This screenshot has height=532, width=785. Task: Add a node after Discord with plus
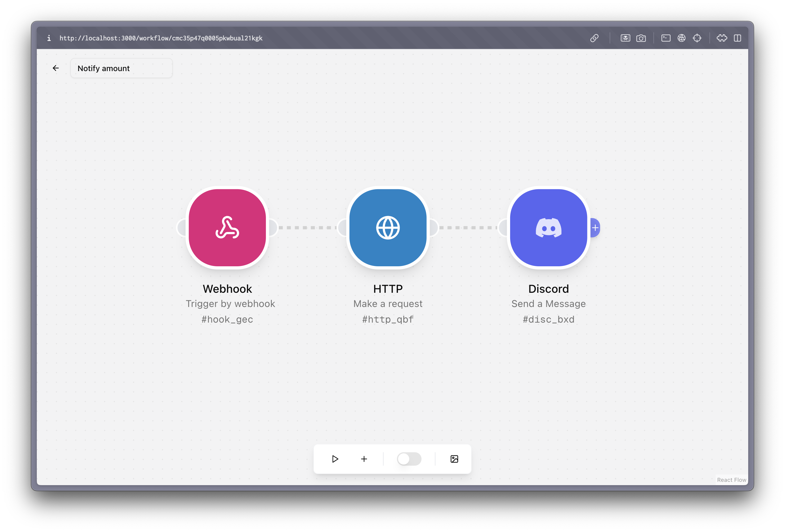595,228
